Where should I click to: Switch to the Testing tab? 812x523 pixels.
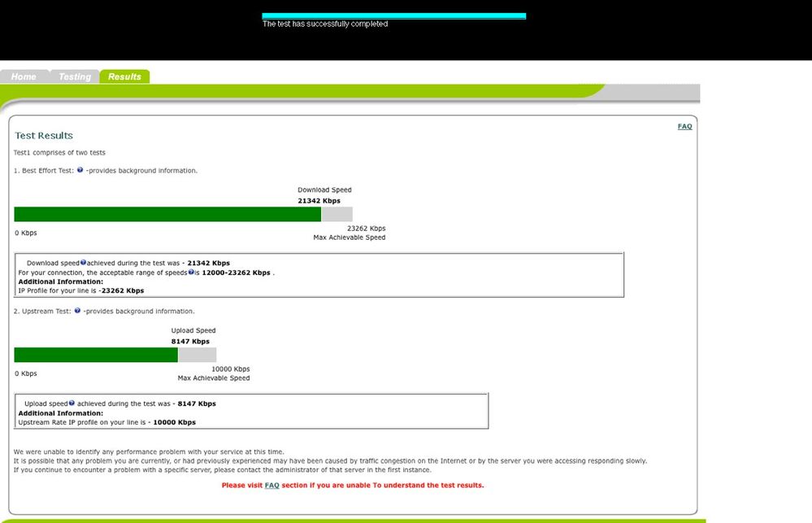tap(74, 76)
